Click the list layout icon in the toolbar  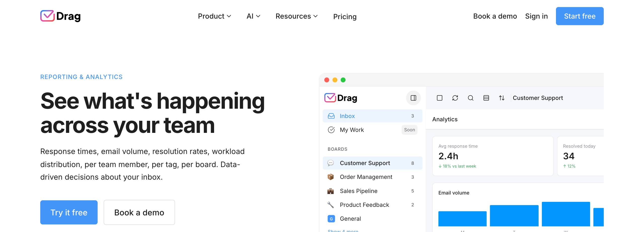coord(486,98)
